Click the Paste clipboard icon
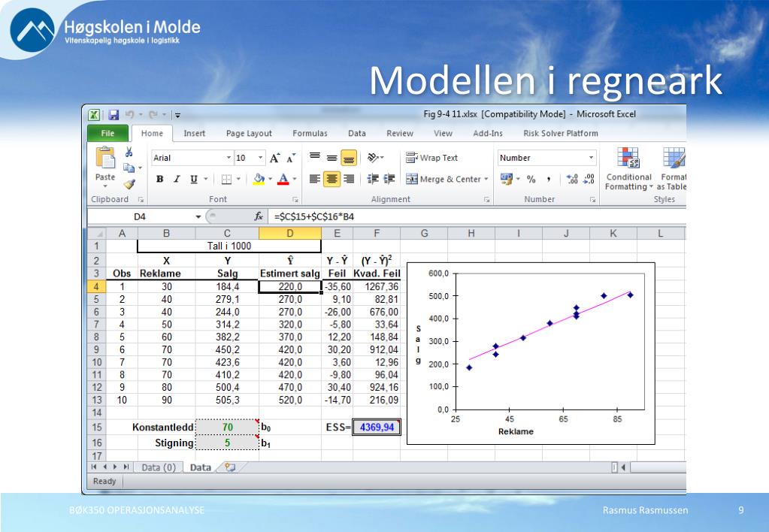Image resolution: width=769 pixels, height=532 pixels. [x=105, y=157]
